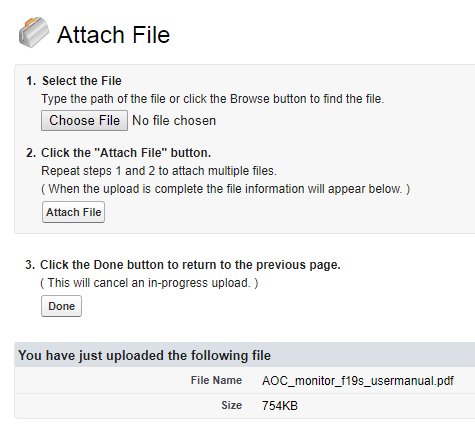
Task: Click the step number 3 marker
Action: 30,265
